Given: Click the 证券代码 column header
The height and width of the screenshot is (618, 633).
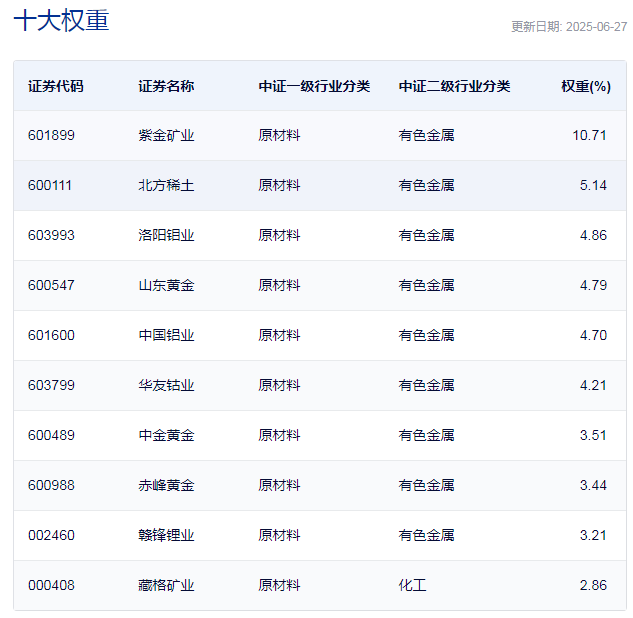Looking at the screenshot, I should click(56, 86).
